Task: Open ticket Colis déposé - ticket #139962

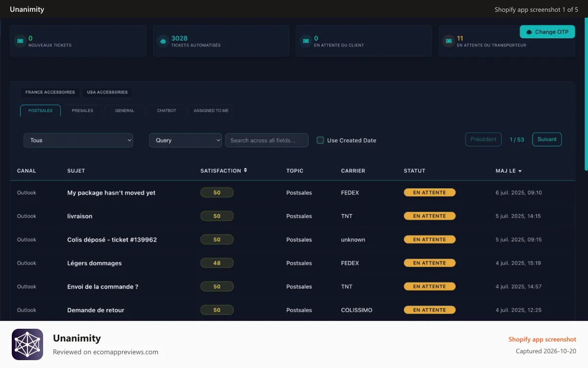Action: coord(112,240)
